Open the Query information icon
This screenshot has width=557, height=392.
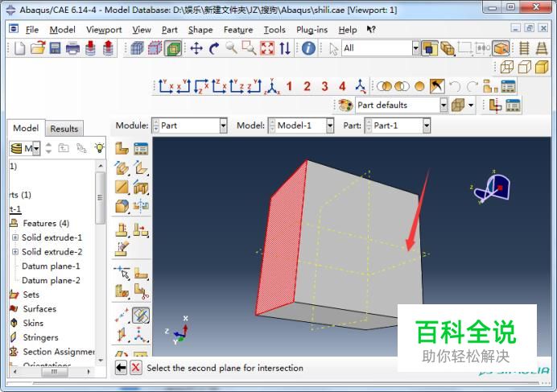pos(308,48)
